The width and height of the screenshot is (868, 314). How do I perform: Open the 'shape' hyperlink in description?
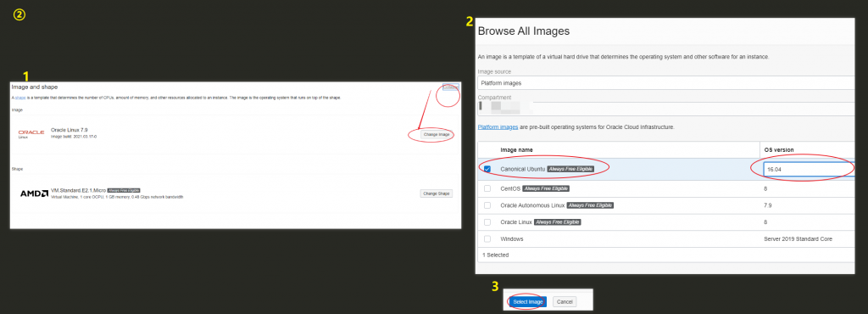click(20, 98)
